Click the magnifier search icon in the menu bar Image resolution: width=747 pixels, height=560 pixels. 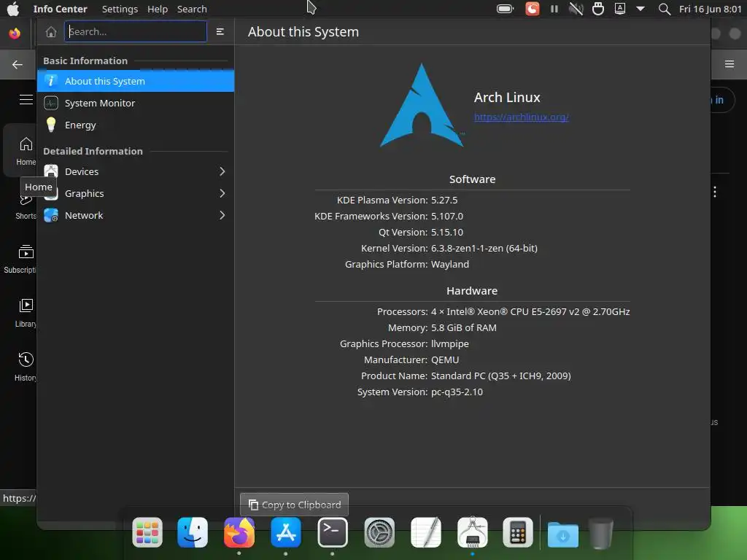(x=664, y=9)
